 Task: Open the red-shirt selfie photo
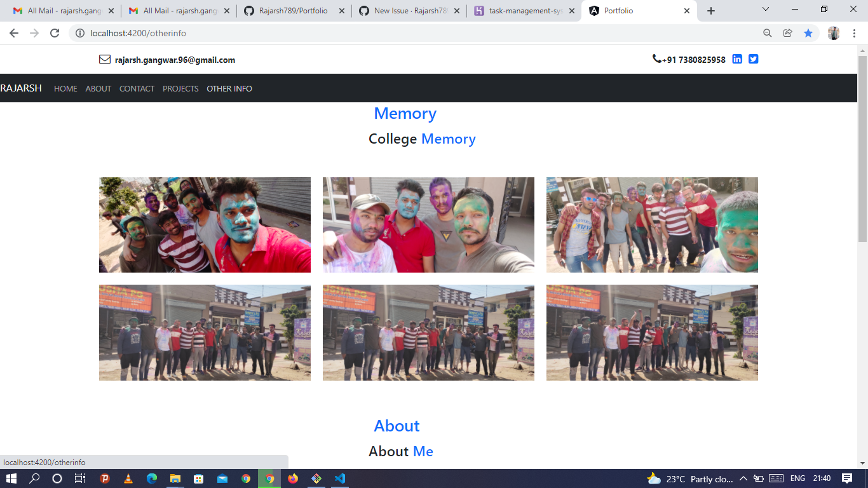tap(205, 225)
